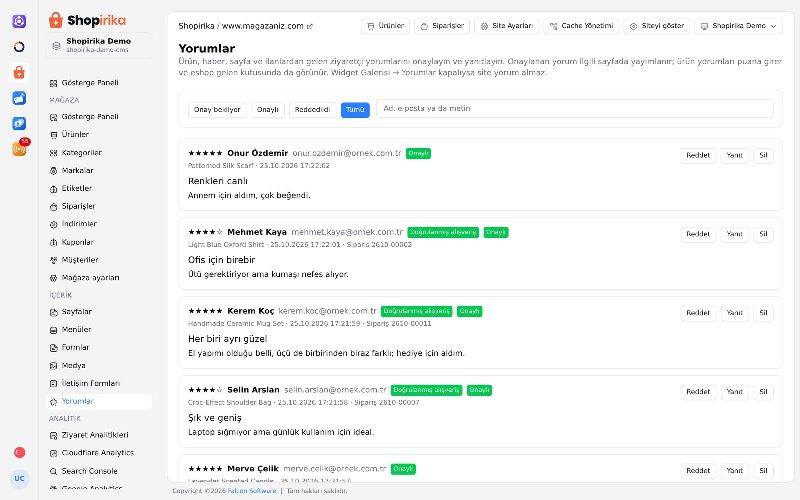Click the Siparişler button in the top bar
The image size is (800, 500).
point(442,26)
